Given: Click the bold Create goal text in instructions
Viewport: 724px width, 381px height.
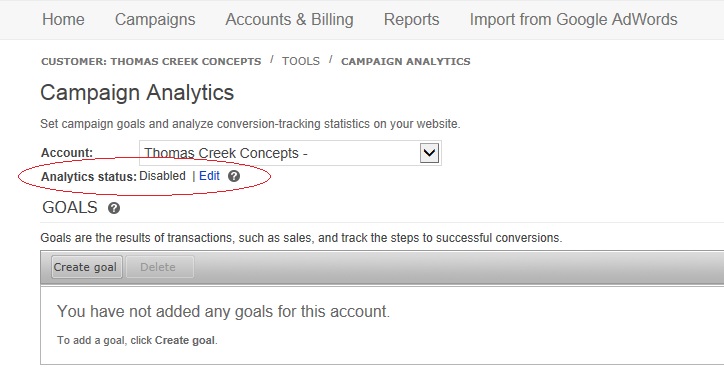Looking at the screenshot, I should coord(185,340).
